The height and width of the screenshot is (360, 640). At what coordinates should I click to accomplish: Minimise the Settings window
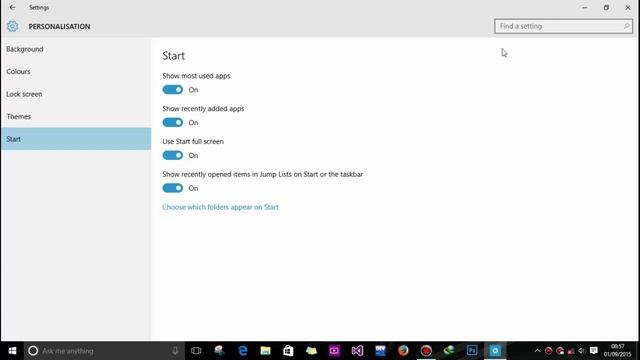tap(584, 7)
